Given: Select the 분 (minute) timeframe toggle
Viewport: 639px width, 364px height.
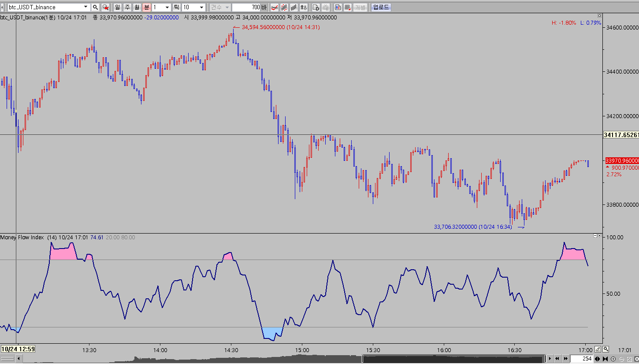Looking at the screenshot, I should pyautogui.click(x=147, y=7).
